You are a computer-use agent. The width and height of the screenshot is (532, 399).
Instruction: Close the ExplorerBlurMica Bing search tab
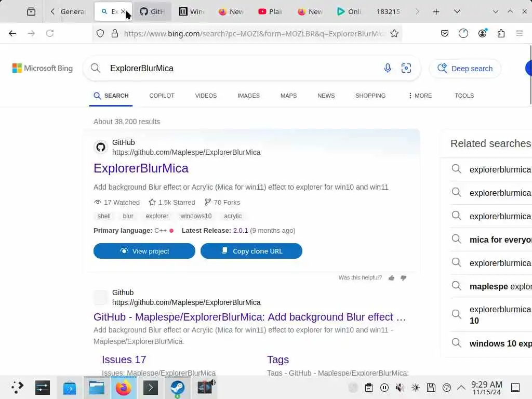(124, 11)
